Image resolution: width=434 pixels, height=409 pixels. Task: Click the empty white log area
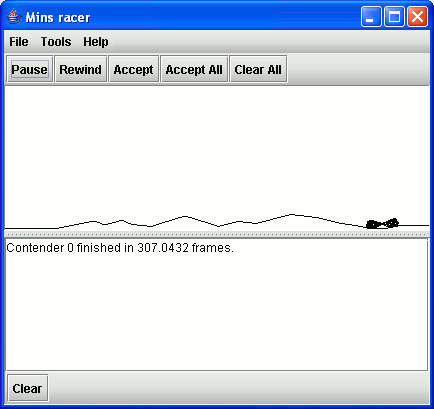pos(217,313)
